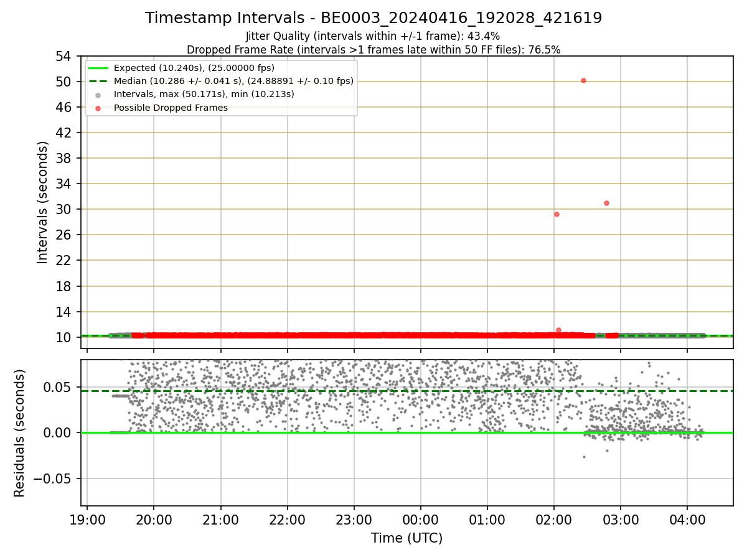Select legend entry "Expected (10.240s), (25.00000 fps)"
The height and width of the screenshot is (560, 747).
(x=194, y=68)
